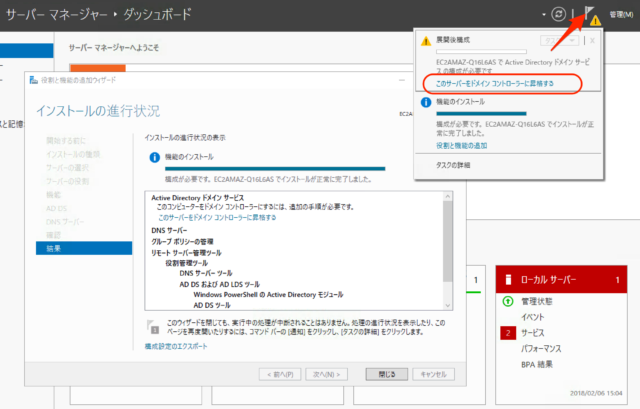Click the wizard link to promote to domain controller
Screen dimensions: 640x409
(x=217, y=218)
